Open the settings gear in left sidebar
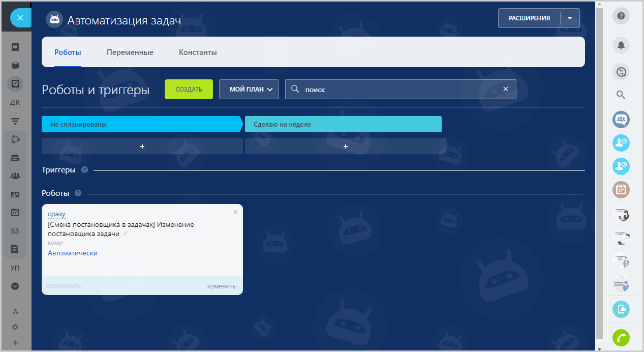The height and width of the screenshot is (352, 644). [15, 327]
